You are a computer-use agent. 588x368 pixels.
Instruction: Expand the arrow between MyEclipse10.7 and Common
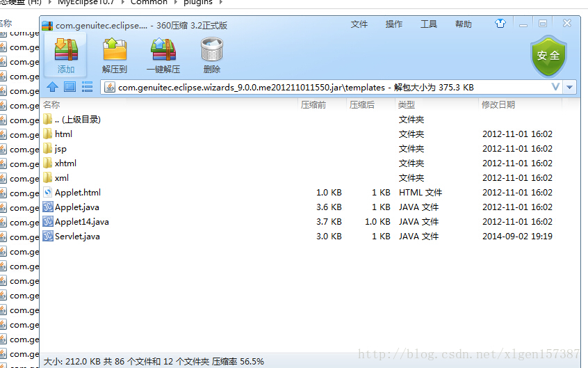[x=122, y=2]
